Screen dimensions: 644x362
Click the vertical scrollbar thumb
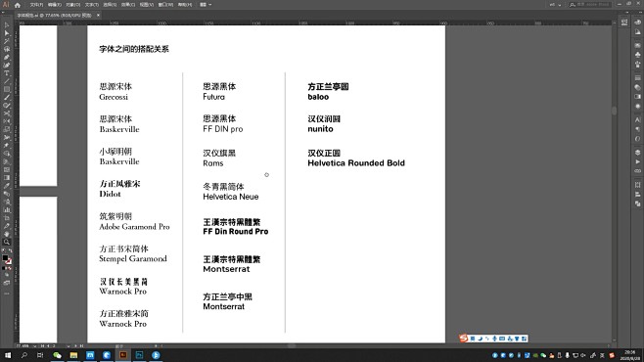coord(614,111)
